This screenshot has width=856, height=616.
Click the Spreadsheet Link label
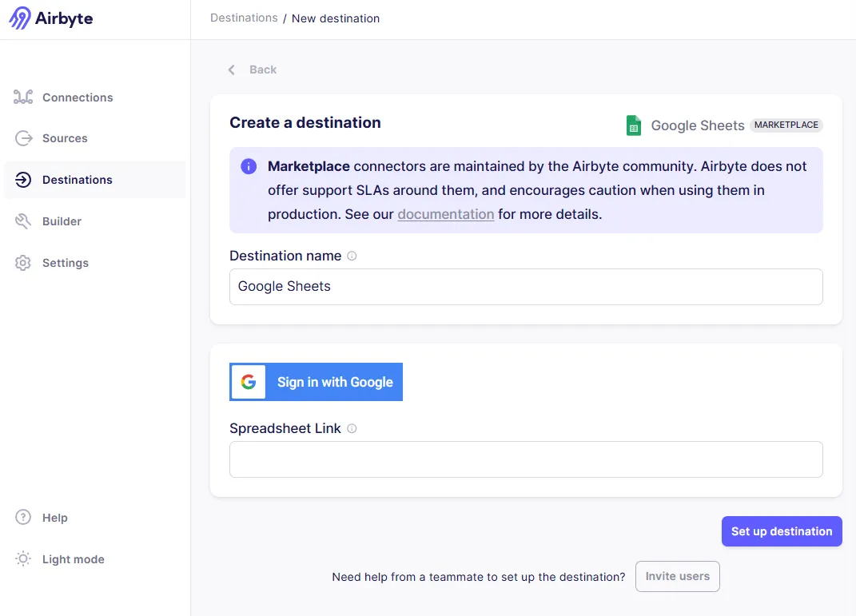[285, 428]
